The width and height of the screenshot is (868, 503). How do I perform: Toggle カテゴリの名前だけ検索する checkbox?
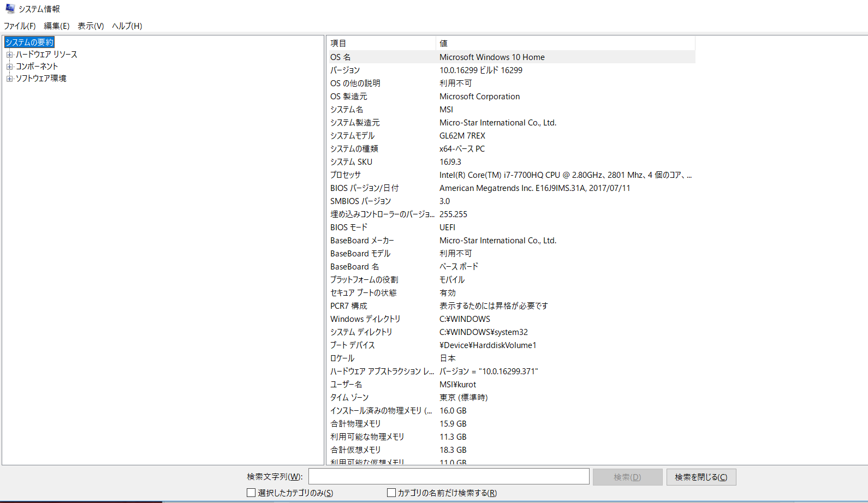click(x=391, y=493)
